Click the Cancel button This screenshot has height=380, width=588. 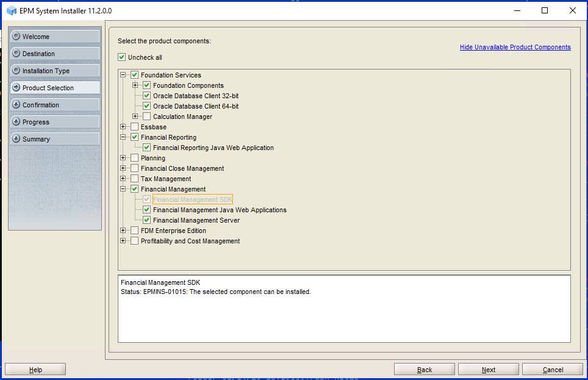pyautogui.click(x=553, y=370)
